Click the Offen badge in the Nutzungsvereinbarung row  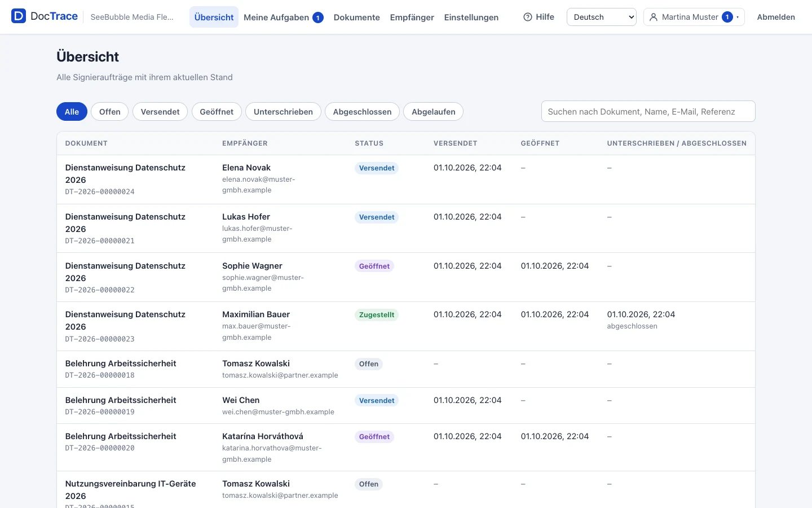[369, 484]
